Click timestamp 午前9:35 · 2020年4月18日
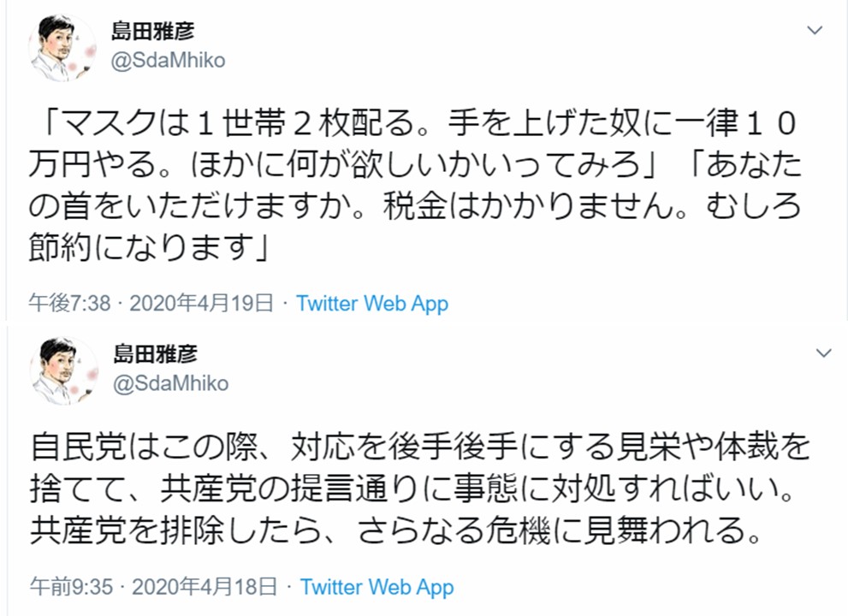The image size is (848, 616). pos(153,587)
